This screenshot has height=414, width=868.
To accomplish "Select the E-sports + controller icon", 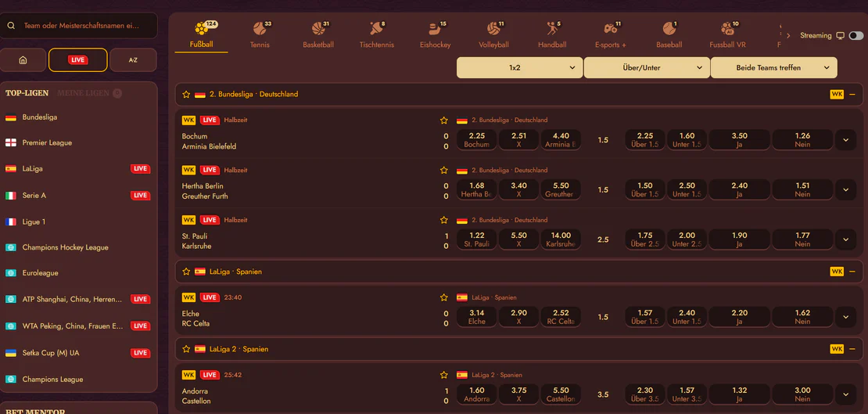I will (x=610, y=28).
